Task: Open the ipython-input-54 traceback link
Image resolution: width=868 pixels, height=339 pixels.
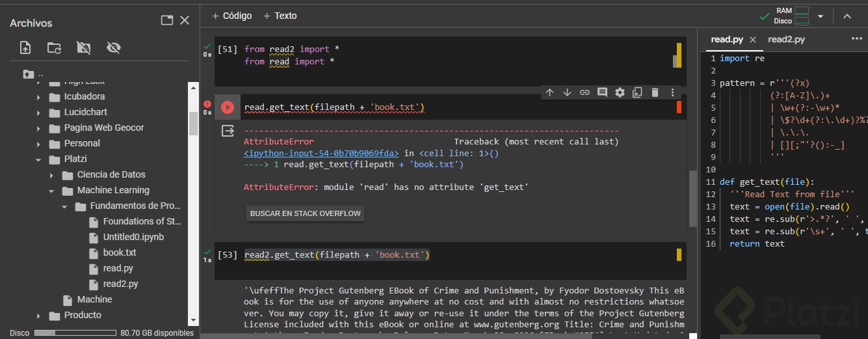Action: coord(321,154)
